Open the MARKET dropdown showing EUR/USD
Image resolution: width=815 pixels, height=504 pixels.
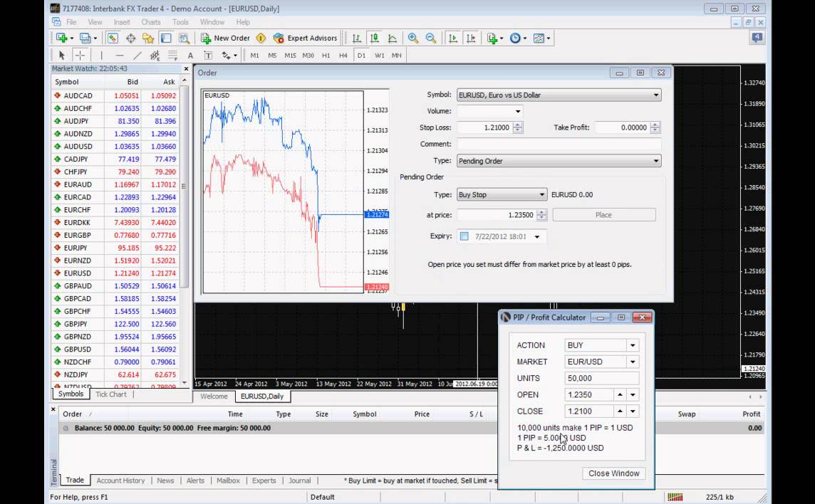tap(633, 362)
